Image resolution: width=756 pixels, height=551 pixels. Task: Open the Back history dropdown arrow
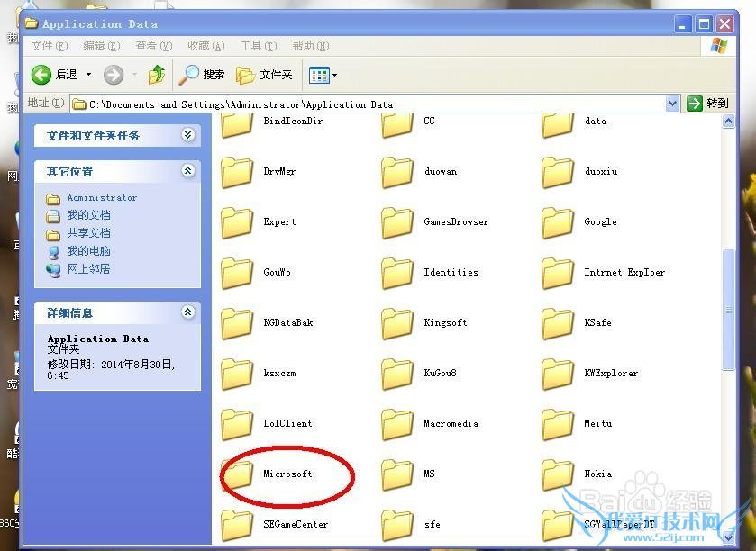point(88,75)
